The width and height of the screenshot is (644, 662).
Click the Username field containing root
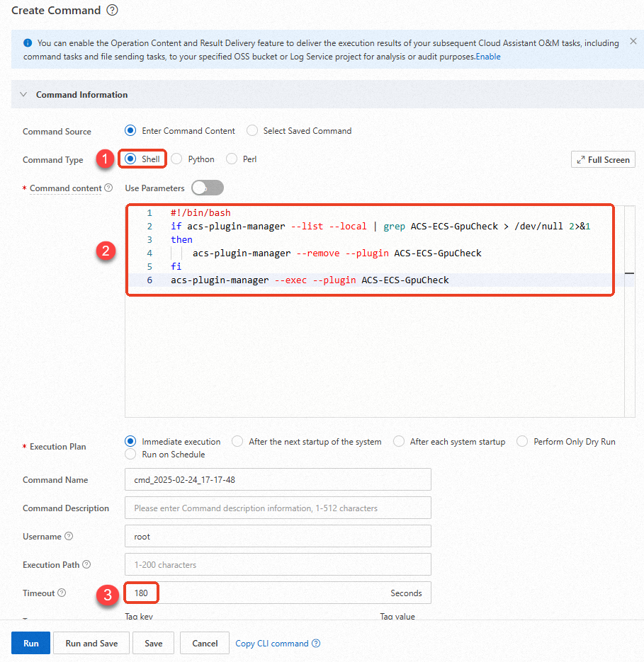(278, 536)
